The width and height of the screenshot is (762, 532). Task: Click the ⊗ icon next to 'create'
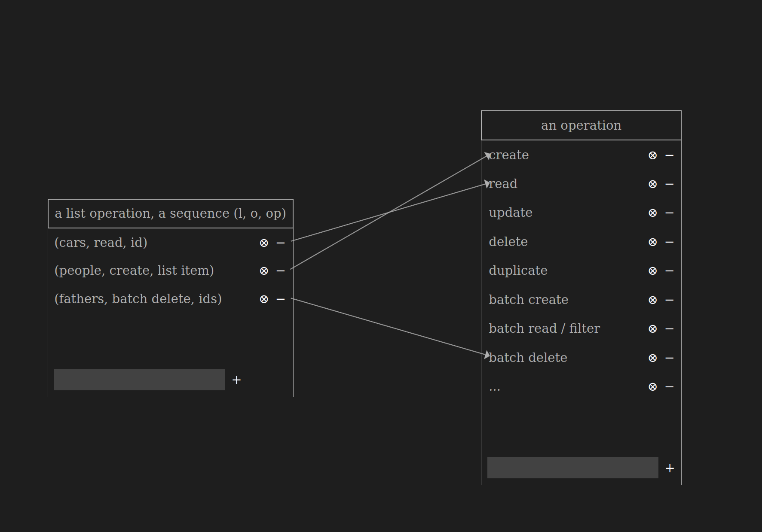tap(652, 155)
